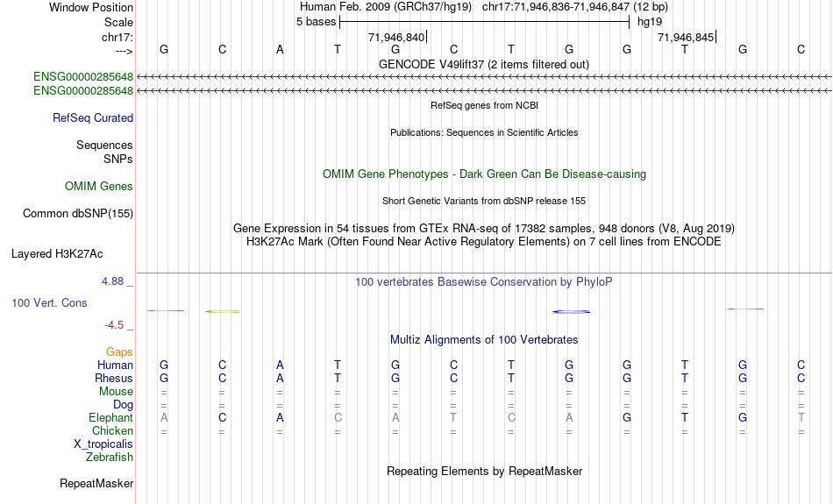The height and width of the screenshot is (504, 833).
Task: Open the H3K27Ac Mark ENCODE track title
Action: 484,242
